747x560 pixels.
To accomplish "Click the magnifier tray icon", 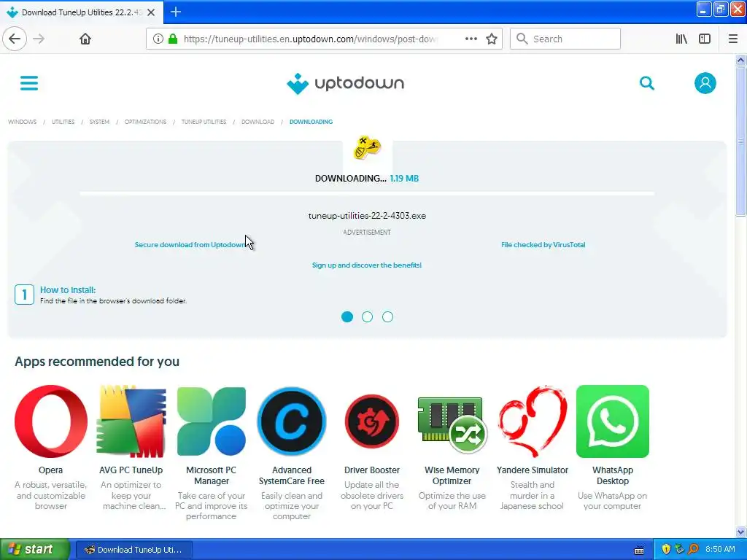I will pos(694,550).
